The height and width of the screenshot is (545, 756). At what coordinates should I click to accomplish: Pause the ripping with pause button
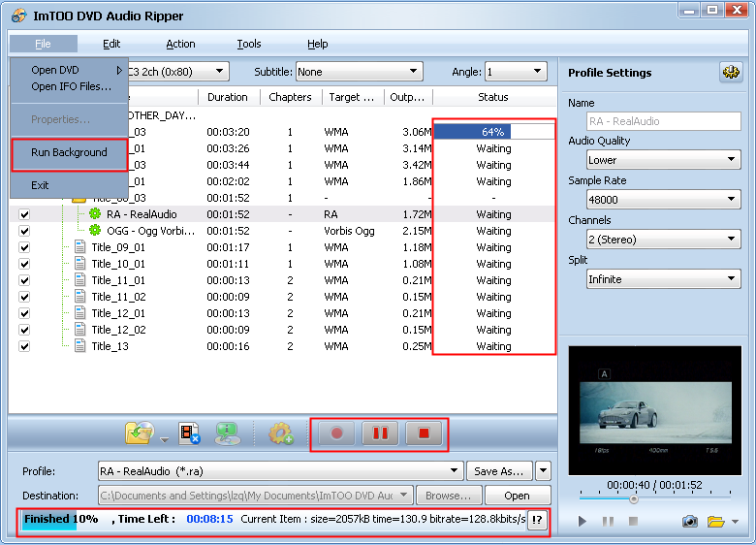pos(380,433)
